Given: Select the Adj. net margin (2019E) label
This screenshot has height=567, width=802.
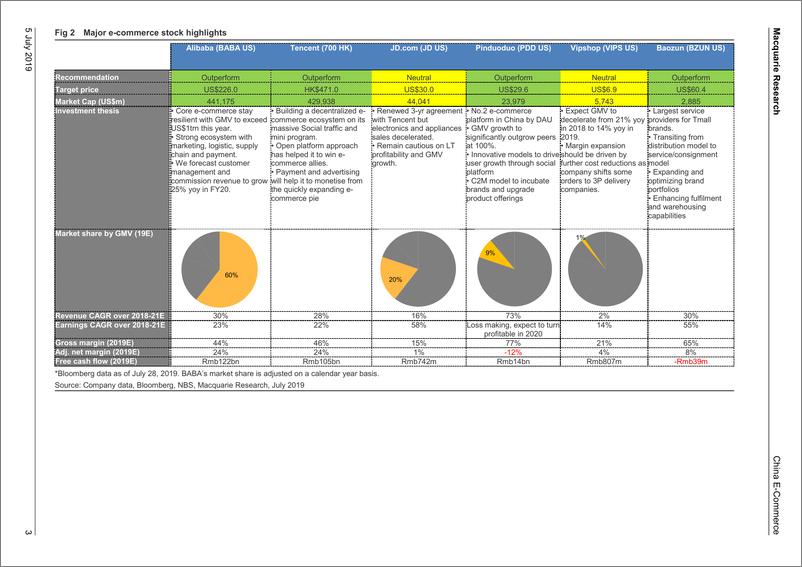Looking at the screenshot, I should click(x=97, y=352).
